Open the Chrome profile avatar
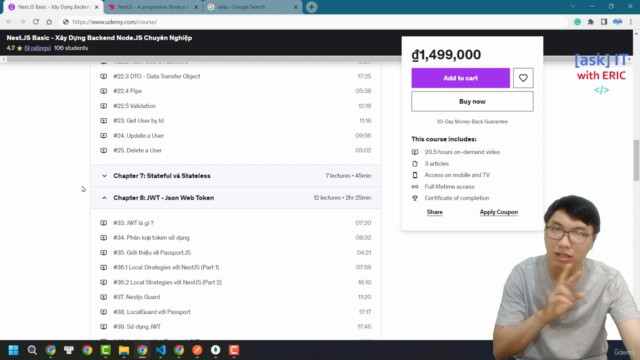Viewport: 640px width, 360px height. pos(618,22)
